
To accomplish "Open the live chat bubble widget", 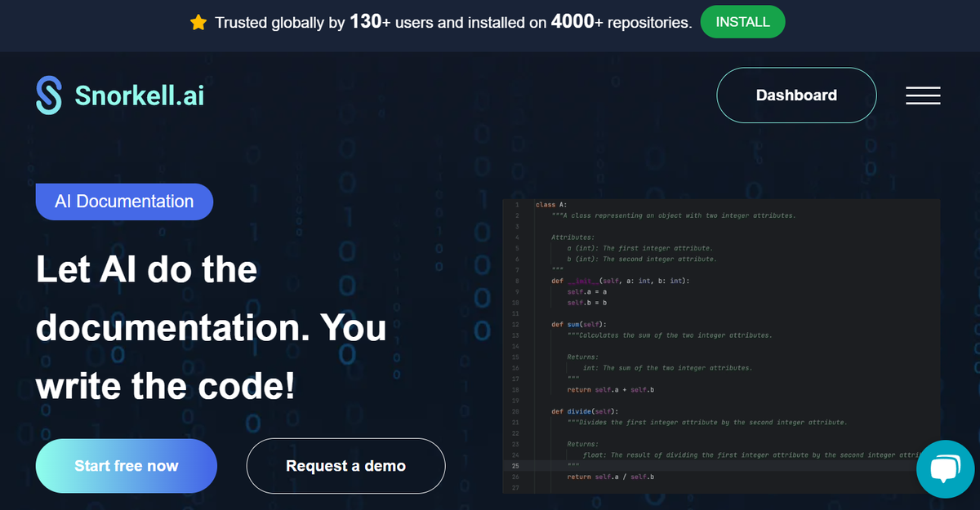I will coord(945,468).
